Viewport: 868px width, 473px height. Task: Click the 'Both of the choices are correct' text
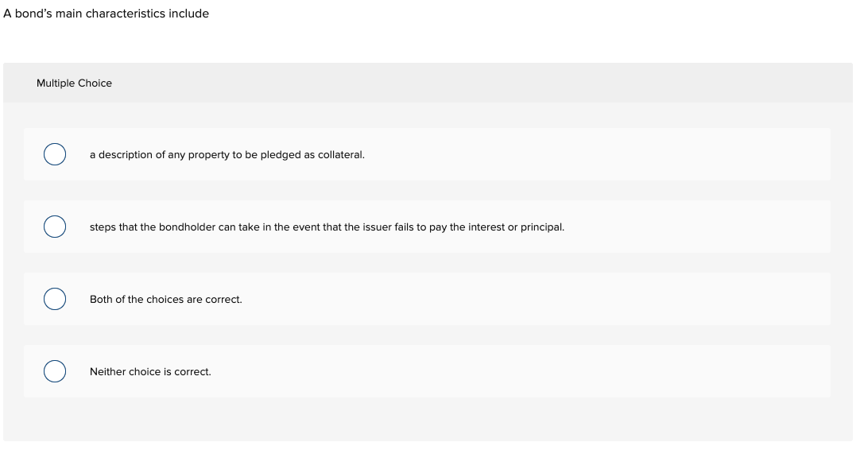point(166,299)
